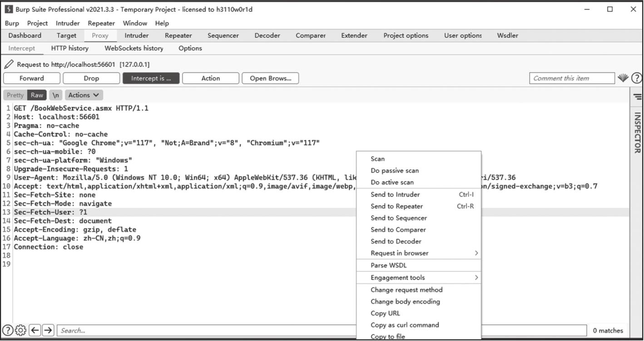The width and height of the screenshot is (644, 341).
Task: Select the Intercept sub-tab
Action: tap(21, 48)
